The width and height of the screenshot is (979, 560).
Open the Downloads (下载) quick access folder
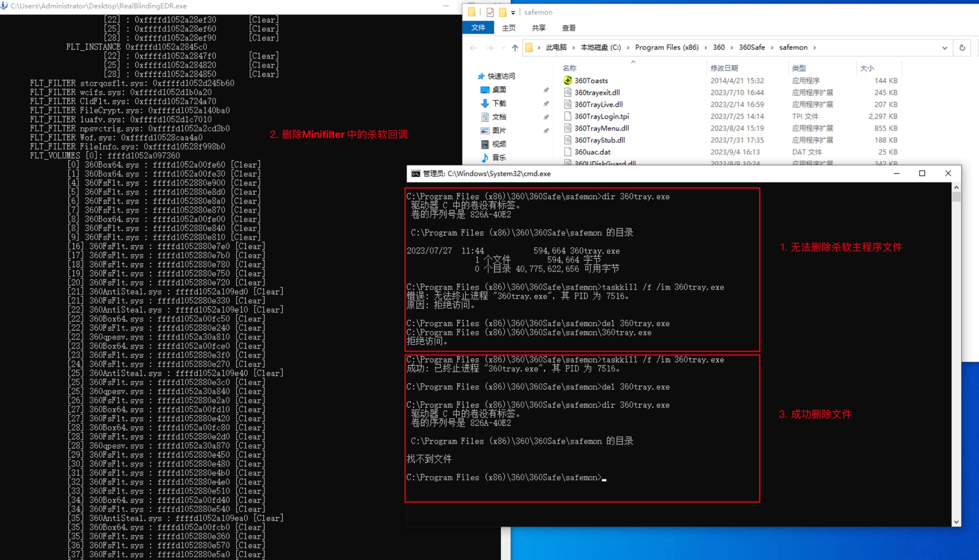[499, 104]
